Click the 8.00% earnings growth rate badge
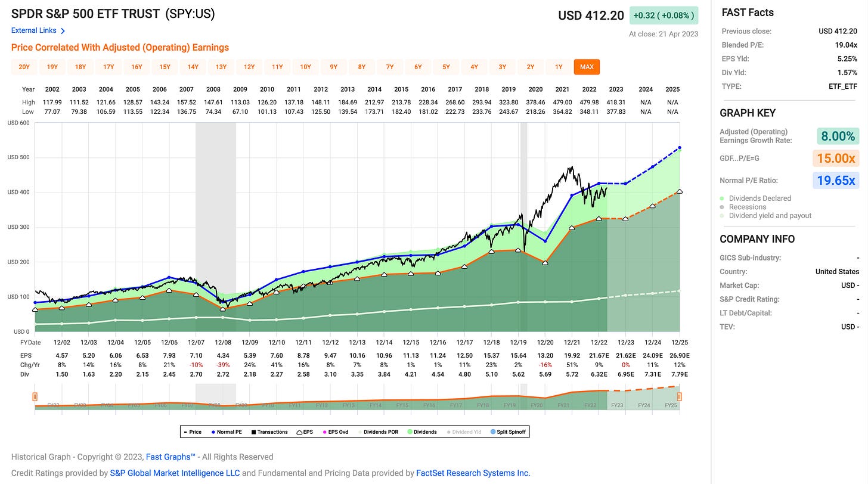The image size is (868, 484). coord(838,136)
